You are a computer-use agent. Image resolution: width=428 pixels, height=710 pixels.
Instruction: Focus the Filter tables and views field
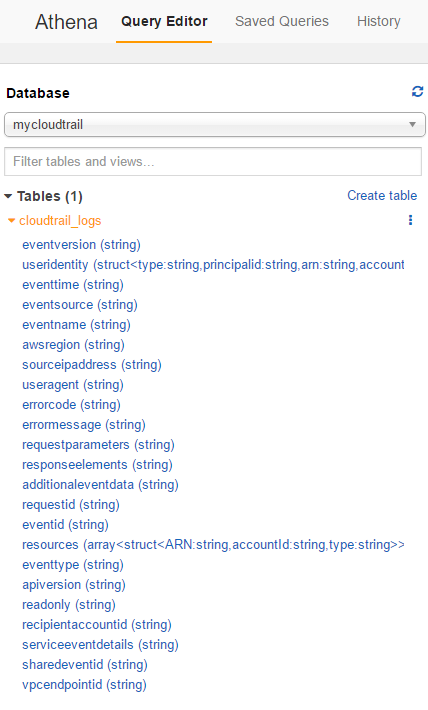(x=213, y=161)
